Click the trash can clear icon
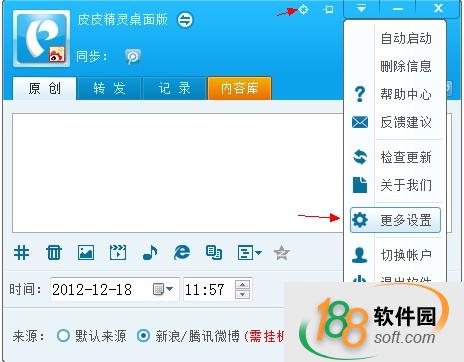Image resolution: width=464 pixels, height=362 pixels. (54, 252)
